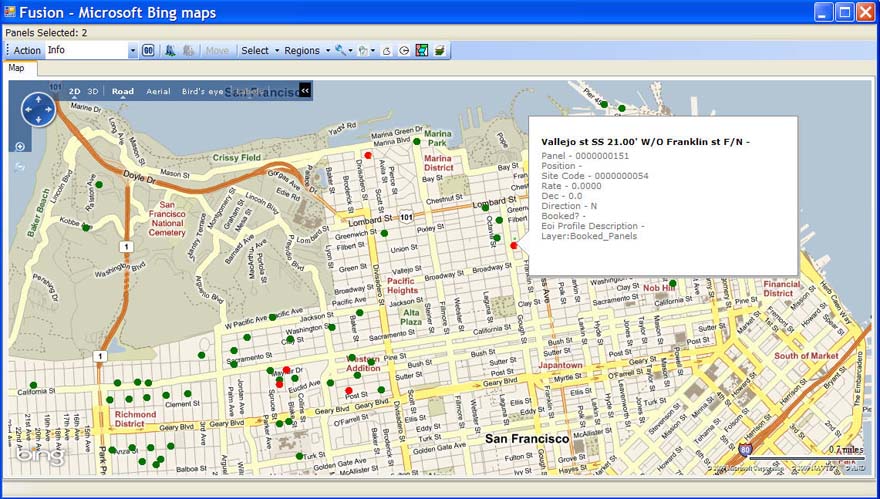Click the bing logo on the map

pos(41,455)
